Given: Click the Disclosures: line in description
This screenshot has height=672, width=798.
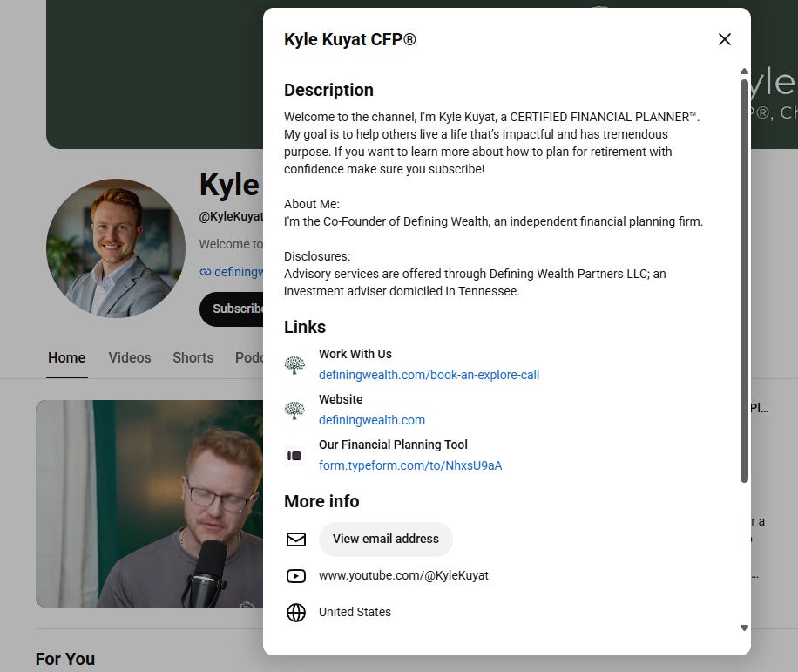Looking at the screenshot, I should pyautogui.click(x=317, y=256).
